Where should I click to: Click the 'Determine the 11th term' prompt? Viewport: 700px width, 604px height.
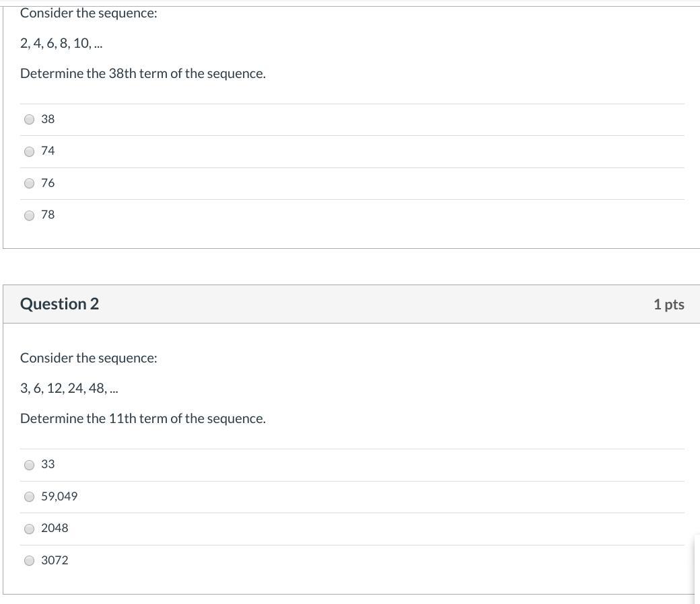pos(143,419)
